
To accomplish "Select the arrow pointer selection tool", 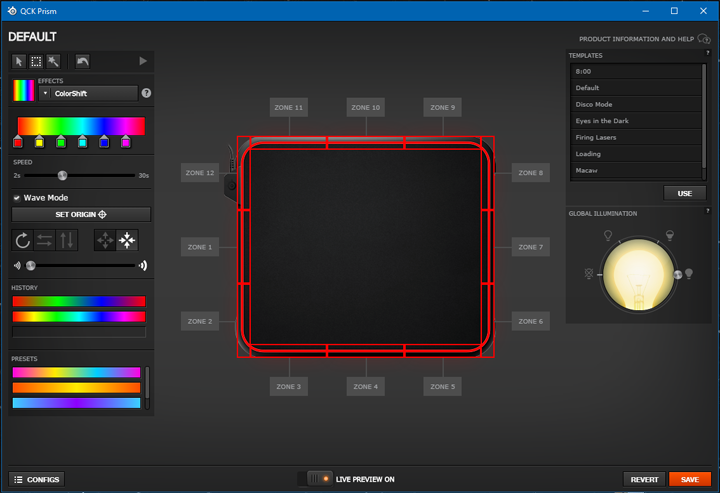I will point(19,61).
